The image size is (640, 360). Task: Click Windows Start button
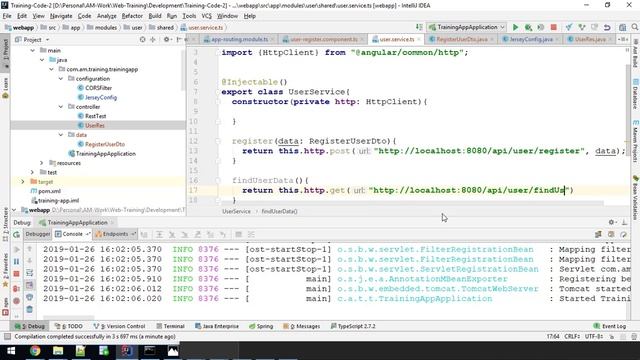pyautogui.click(x=11, y=351)
